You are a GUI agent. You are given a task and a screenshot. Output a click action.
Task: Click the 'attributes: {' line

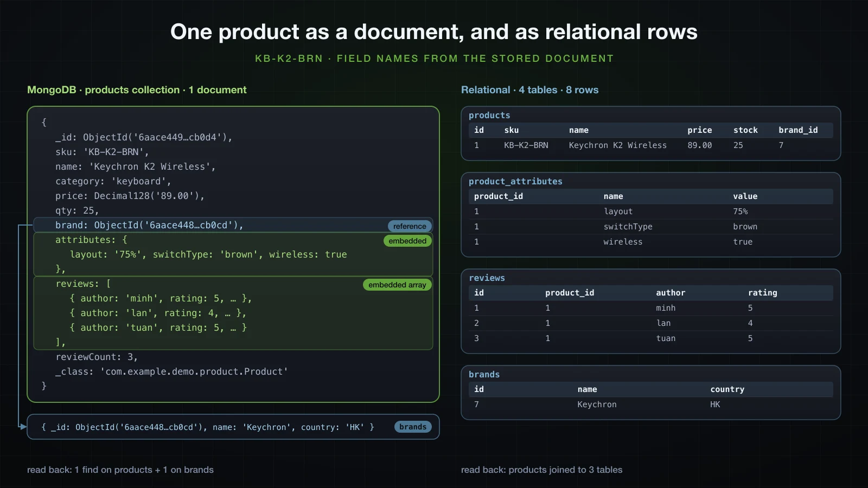point(91,240)
